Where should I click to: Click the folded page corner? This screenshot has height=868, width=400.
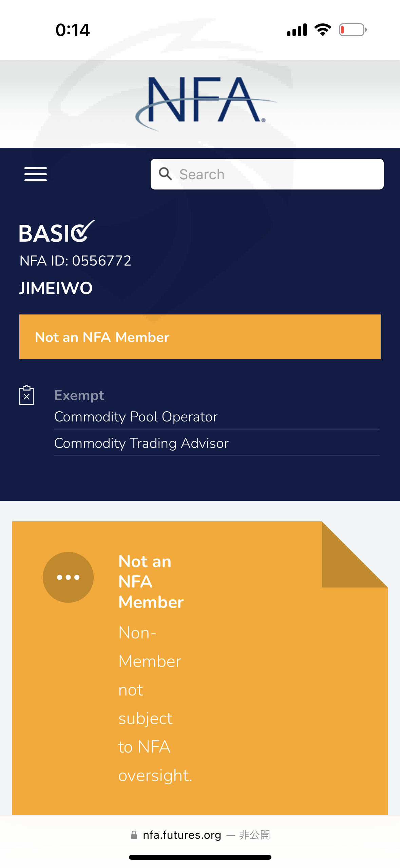click(354, 554)
